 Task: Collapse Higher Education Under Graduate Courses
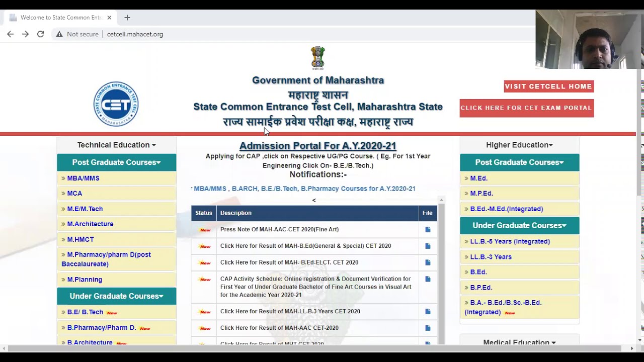tap(520, 225)
